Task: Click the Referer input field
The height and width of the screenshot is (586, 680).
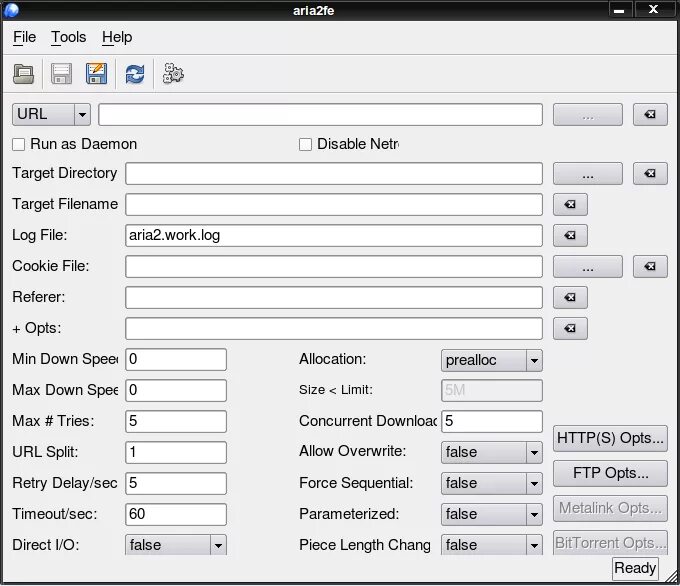Action: 334,298
